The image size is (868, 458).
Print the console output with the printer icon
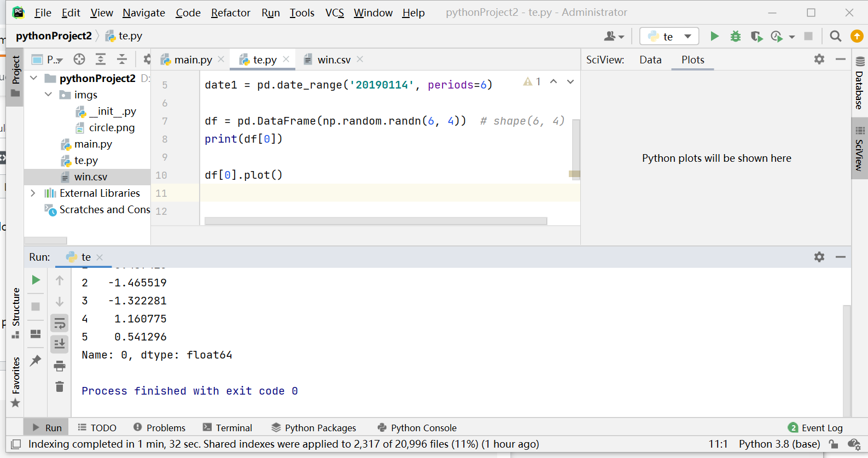click(60, 366)
